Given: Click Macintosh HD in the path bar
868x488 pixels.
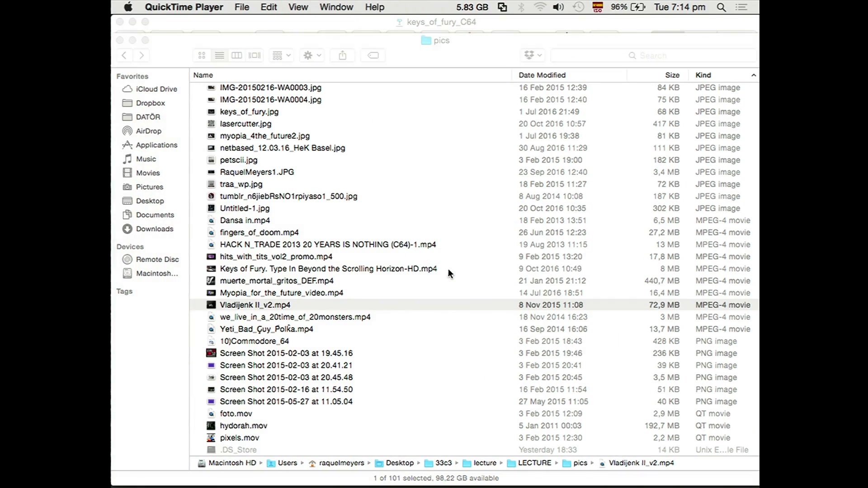Looking at the screenshot, I should point(227,463).
